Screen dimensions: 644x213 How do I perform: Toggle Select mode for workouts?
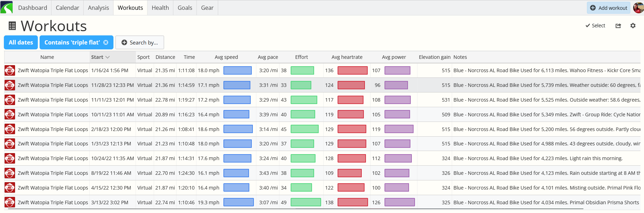click(595, 26)
